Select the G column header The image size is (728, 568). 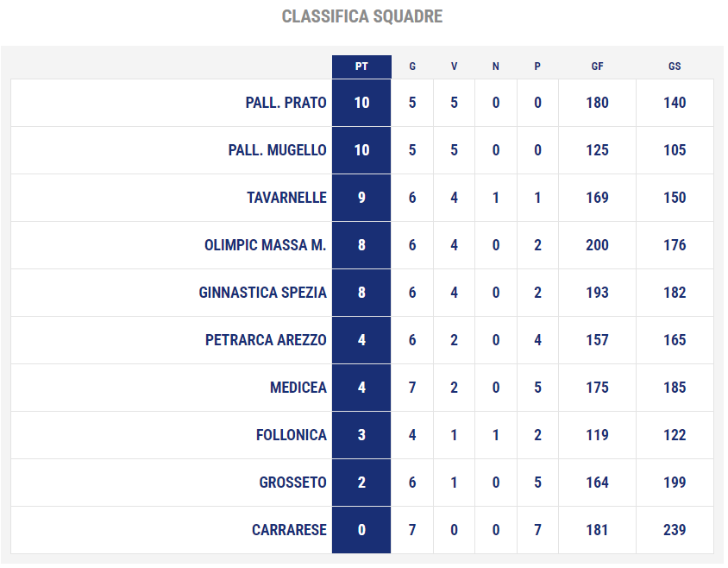point(412,66)
